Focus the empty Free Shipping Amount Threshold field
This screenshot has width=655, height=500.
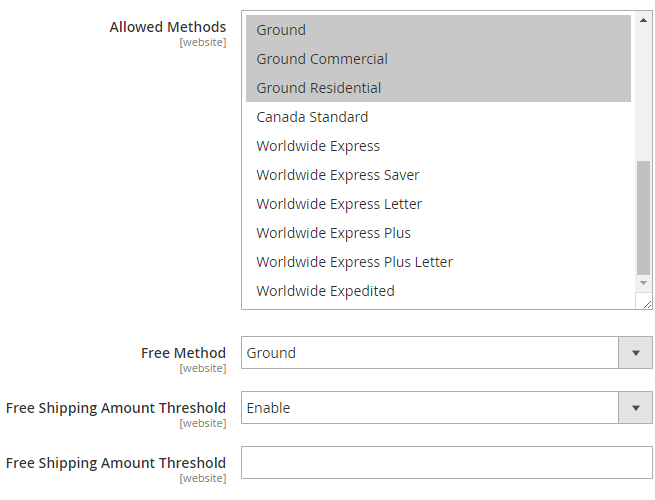446,463
